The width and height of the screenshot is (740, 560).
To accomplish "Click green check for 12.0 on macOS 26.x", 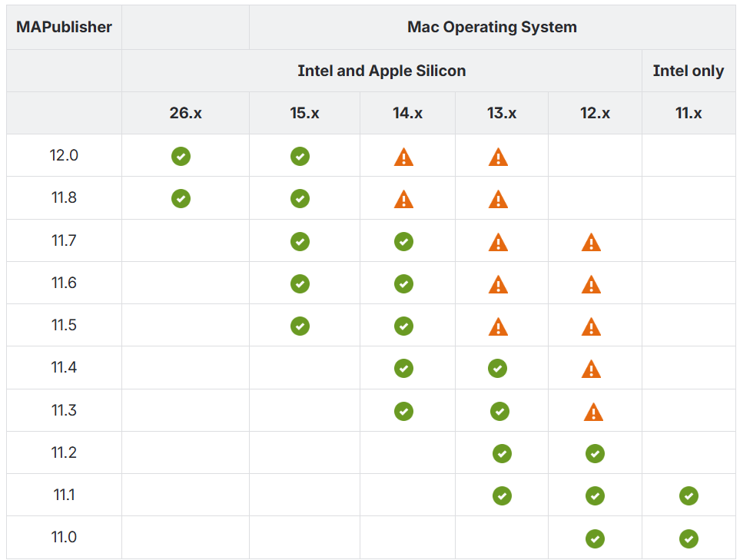I will (x=181, y=156).
